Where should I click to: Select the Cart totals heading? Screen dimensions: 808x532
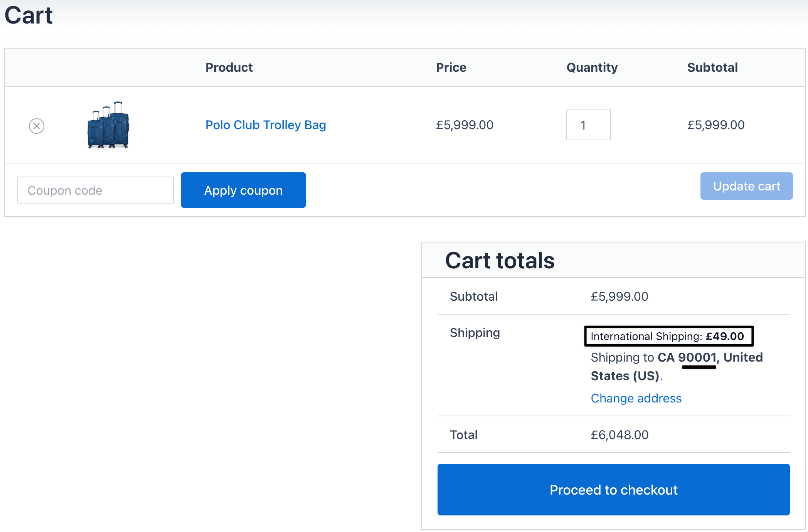[500, 261]
